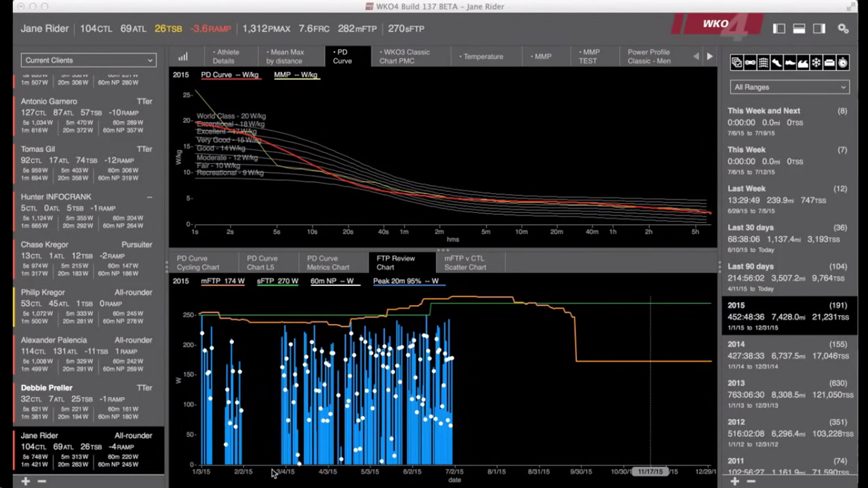Toggle mFTP 174 W legend series
Viewport: 868px width, 488px height.
coord(223,281)
